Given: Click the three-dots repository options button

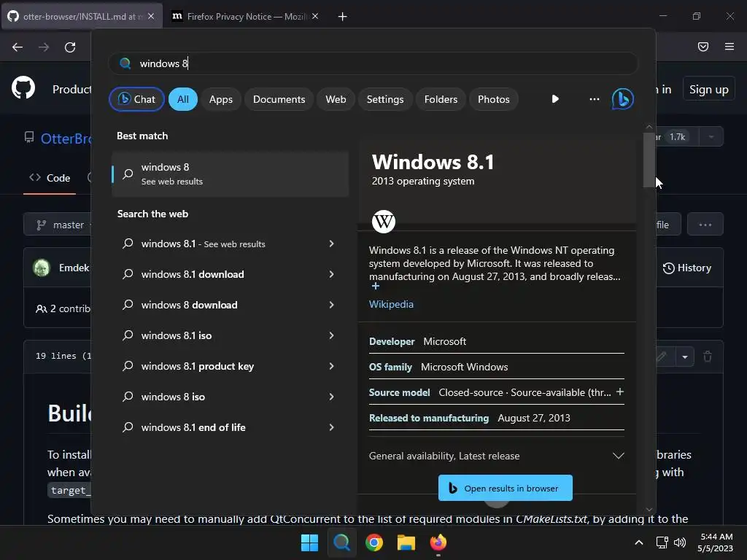Looking at the screenshot, I should point(705,225).
